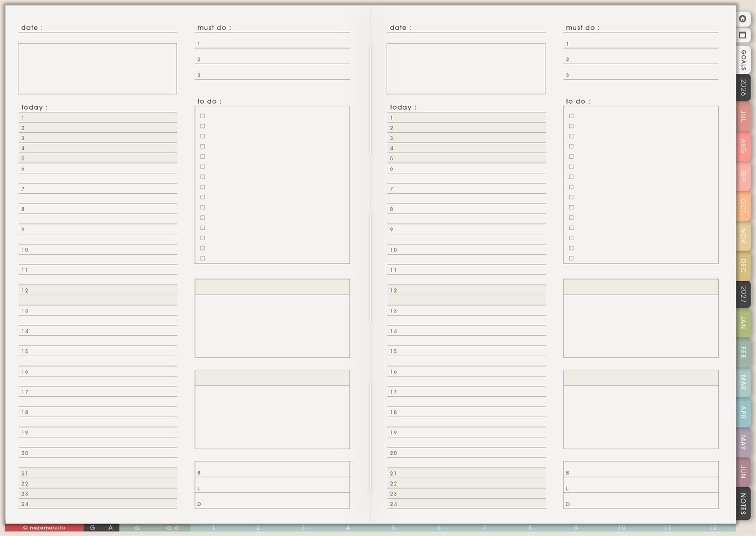Open the NOTES side tab

pyautogui.click(x=744, y=503)
